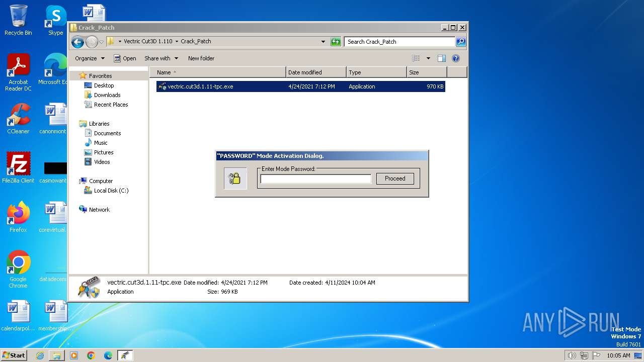Open Explorer help question mark icon

pyautogui.click(x=456, y=58)
